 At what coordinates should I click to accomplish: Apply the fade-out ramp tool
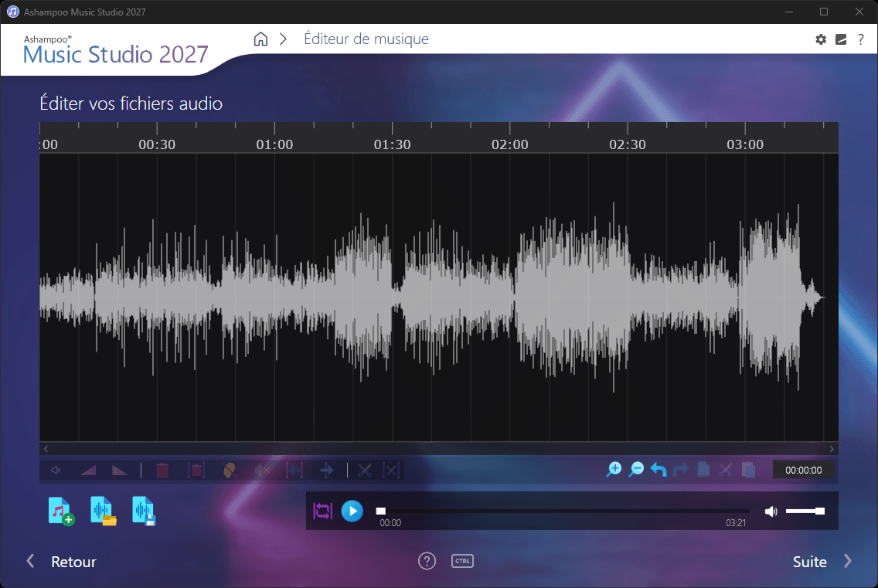pyautogui.click(x=119, y=471)
